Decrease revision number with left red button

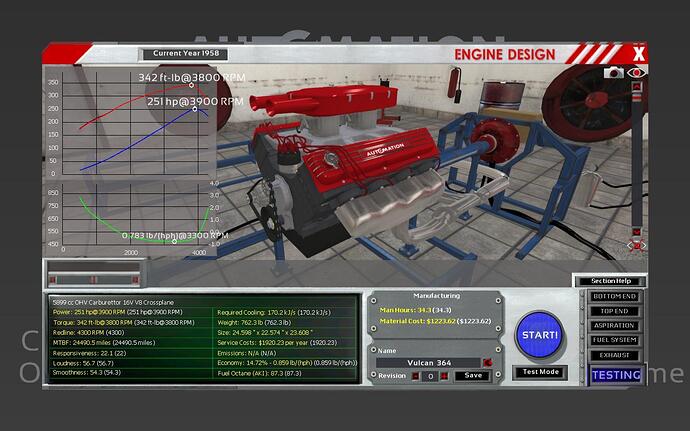click(416, 376)
